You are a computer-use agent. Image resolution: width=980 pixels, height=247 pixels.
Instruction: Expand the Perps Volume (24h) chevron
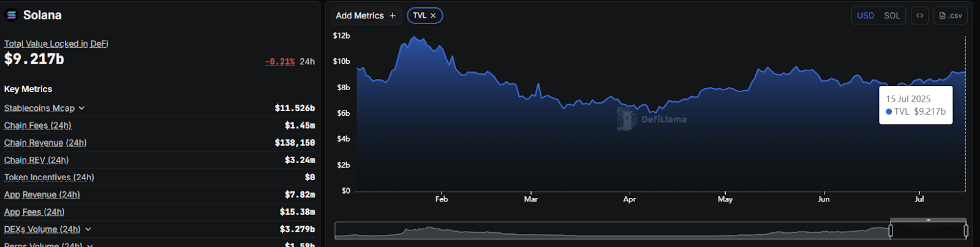point(90,245)
